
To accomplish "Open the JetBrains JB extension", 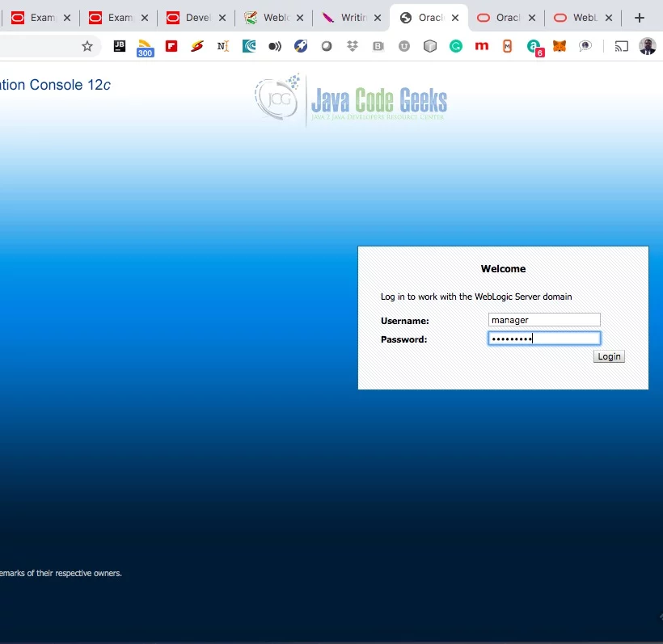I will [120, 46].
